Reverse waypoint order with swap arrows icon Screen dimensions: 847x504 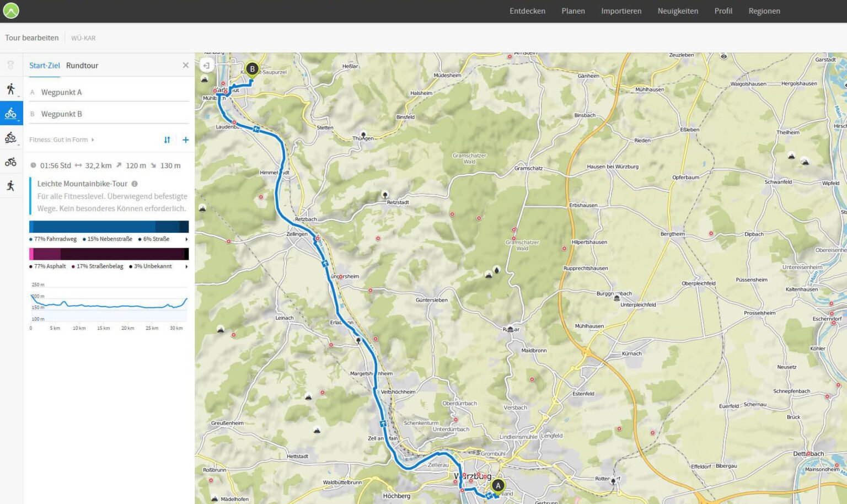167,140
